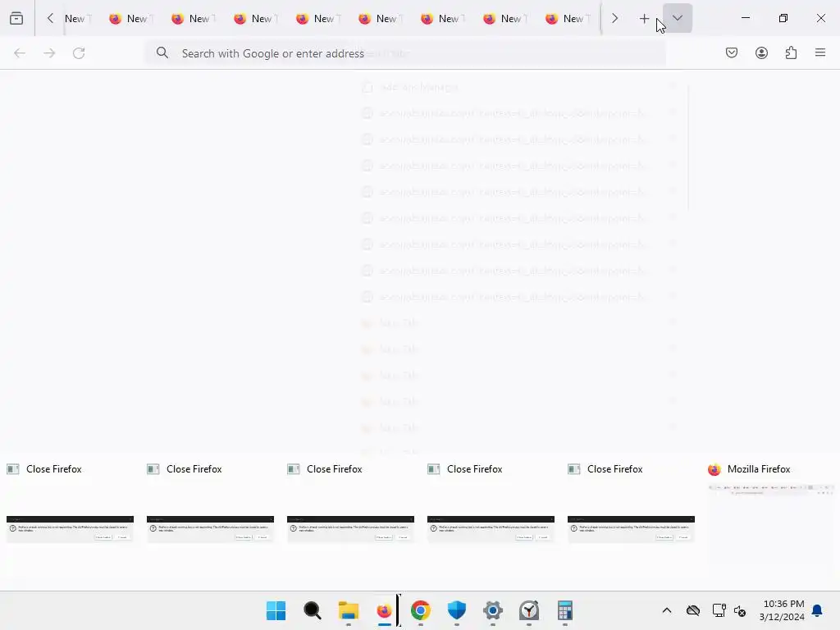This screenshot has width=840, height=630.
Task: Open the Windows Start menu
Action: (x=276, y=610)
